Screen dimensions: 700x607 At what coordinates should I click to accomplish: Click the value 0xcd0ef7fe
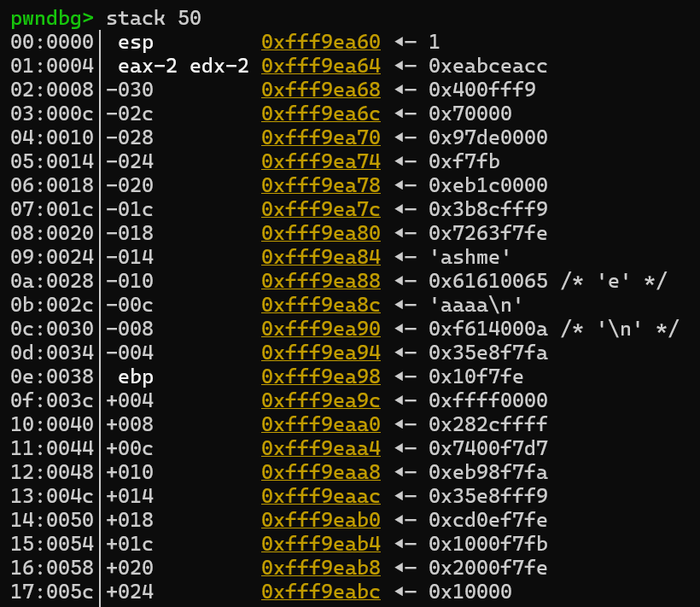(x=487, y=520)
